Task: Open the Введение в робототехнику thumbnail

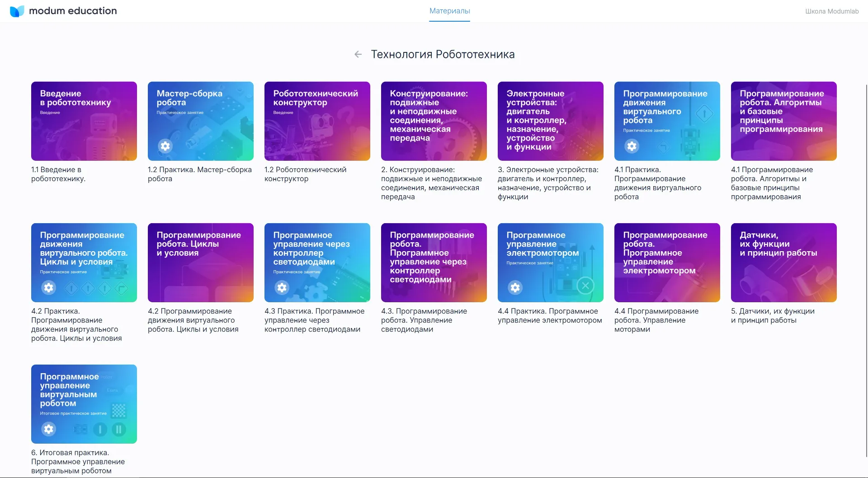Action: click(84, 121)
